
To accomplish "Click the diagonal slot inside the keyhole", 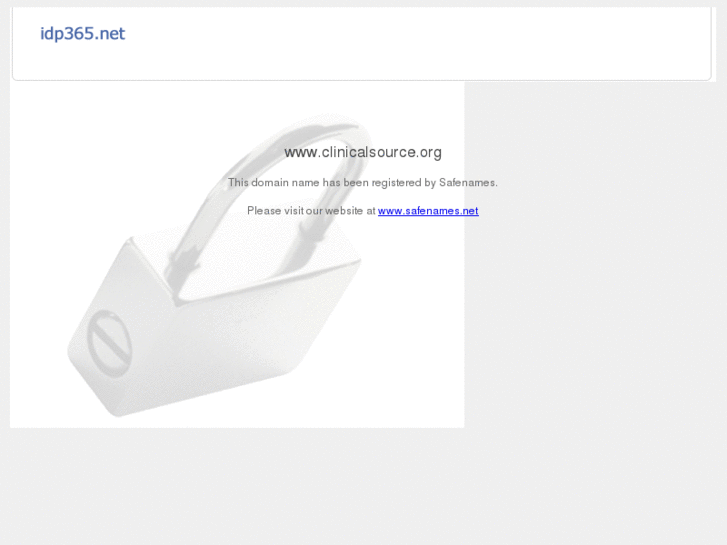I will (x=109, y=343).
